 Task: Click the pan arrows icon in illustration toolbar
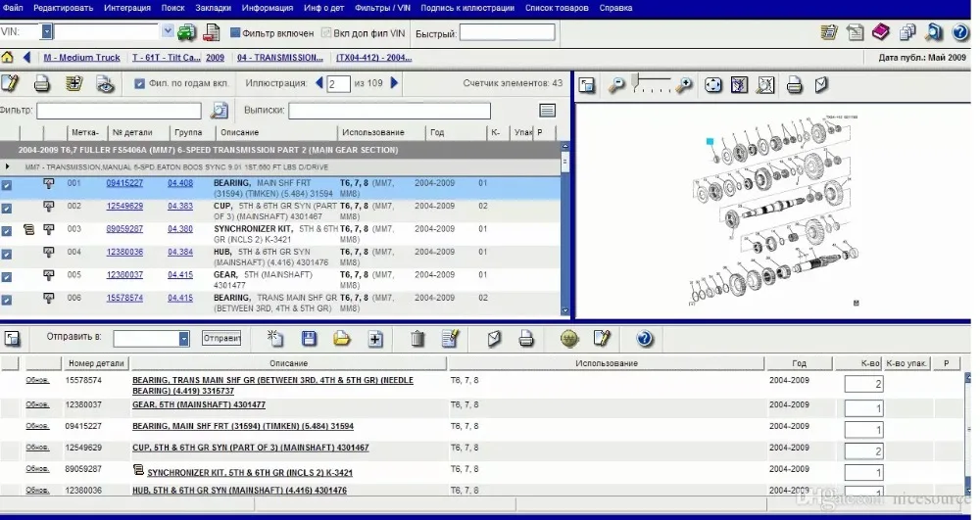[x=713, y=85]
